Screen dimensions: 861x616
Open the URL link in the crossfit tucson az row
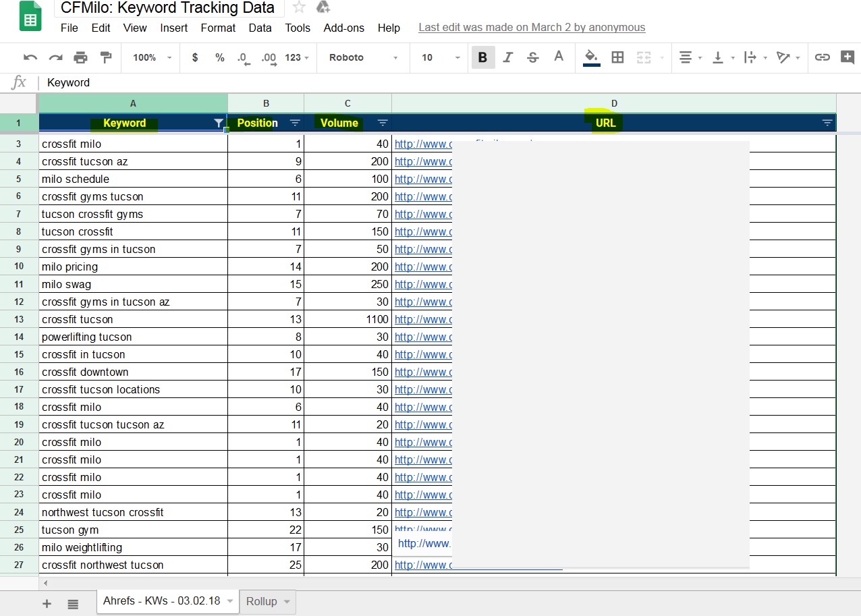click(x=423, y=161)
